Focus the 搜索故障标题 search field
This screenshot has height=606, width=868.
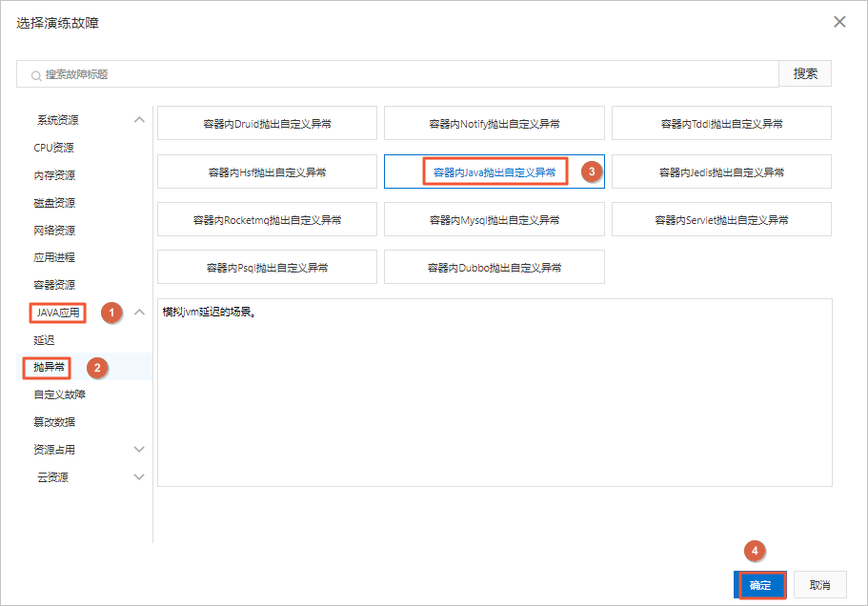pyautogui.click(x=397, y=74)
